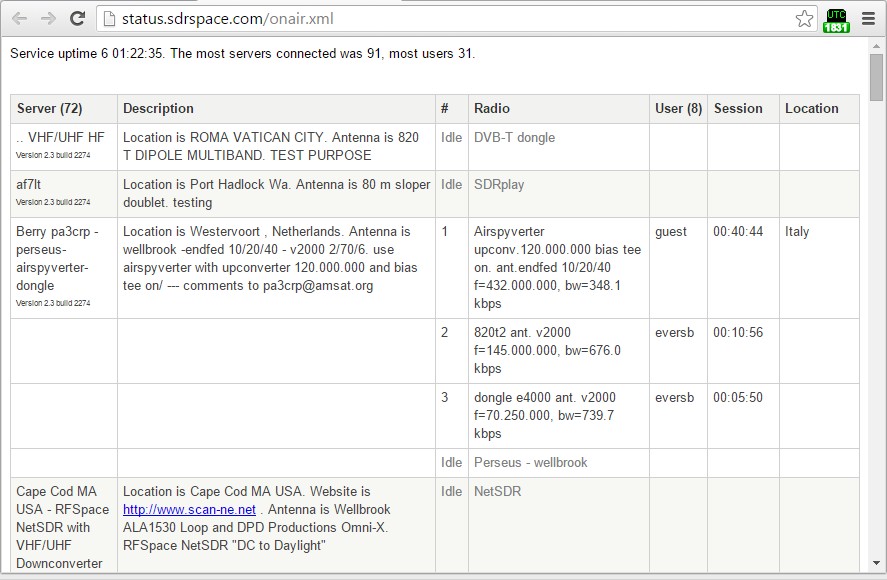Open the UTC clock extension icon
The height and width of the screenshot is (580, 887).
tap(836, 21)
